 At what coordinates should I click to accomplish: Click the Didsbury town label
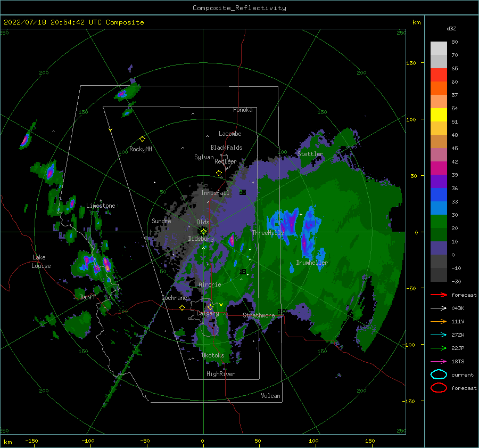[201, 239]
